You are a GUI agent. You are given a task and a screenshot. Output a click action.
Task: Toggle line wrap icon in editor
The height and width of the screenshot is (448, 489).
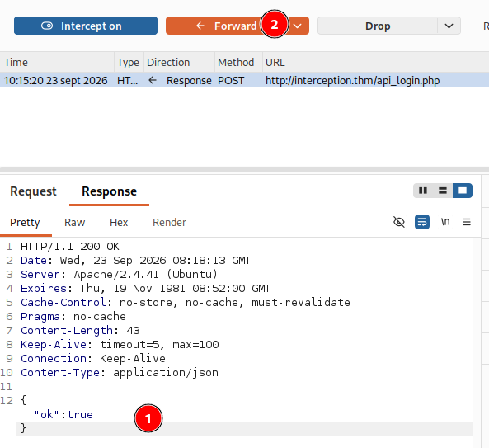click(422, 222)
